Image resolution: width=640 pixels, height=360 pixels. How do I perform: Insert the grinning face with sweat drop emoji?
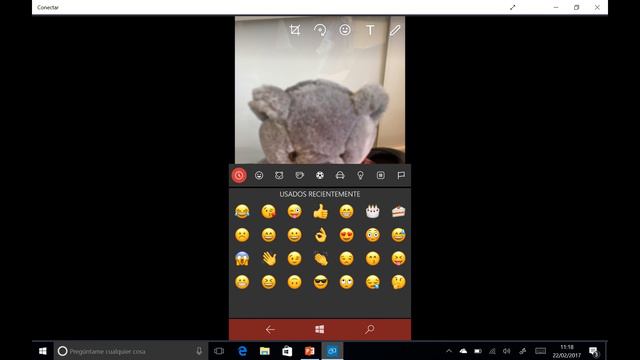tap(398, 235)
